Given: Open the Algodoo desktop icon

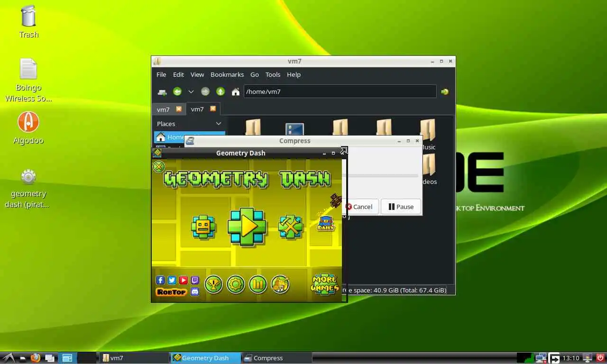Looking at the screenshot, I should point(28,127).
